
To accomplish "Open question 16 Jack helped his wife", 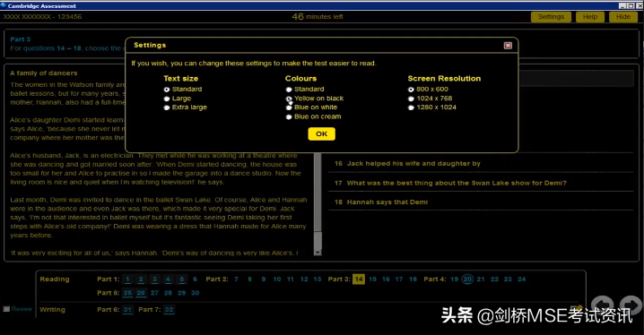I will pos(481,164).
